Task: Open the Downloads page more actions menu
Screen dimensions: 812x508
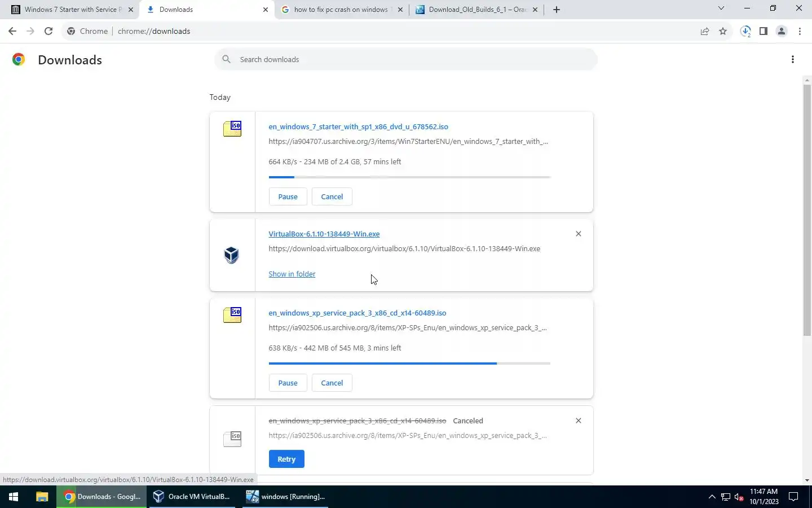Action: coord(793,59)
